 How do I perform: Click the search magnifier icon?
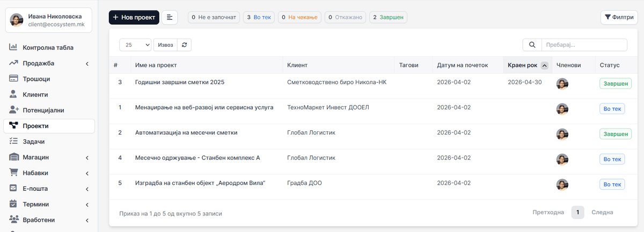(532, 45)
